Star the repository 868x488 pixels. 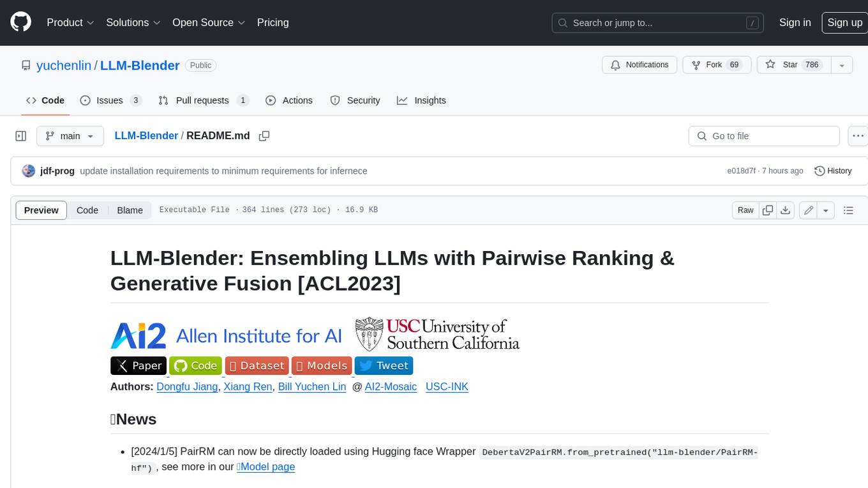coord(793,65)
